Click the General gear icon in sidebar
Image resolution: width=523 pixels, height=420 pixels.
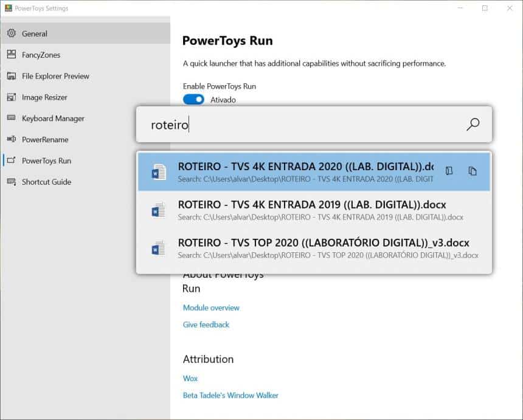pos(12,33)
